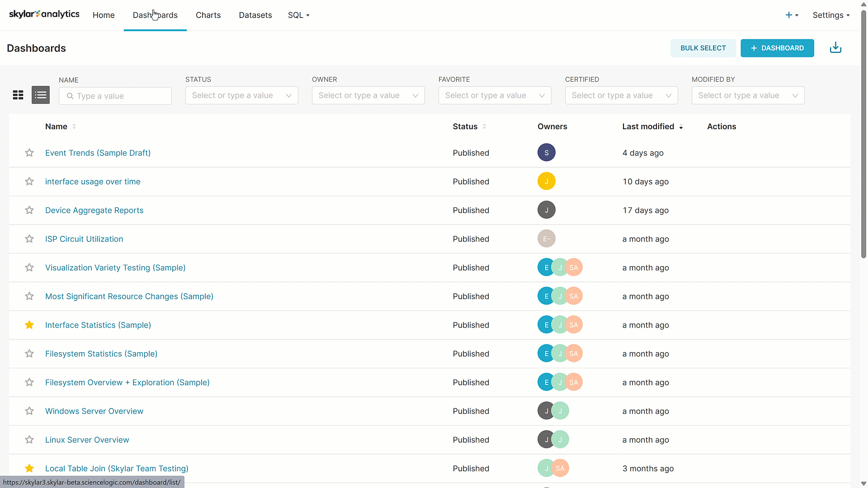The height and width of the screenshot is (488, 868).
Task: Click owner avatar S on Event Trends
Action: (546, 153)
